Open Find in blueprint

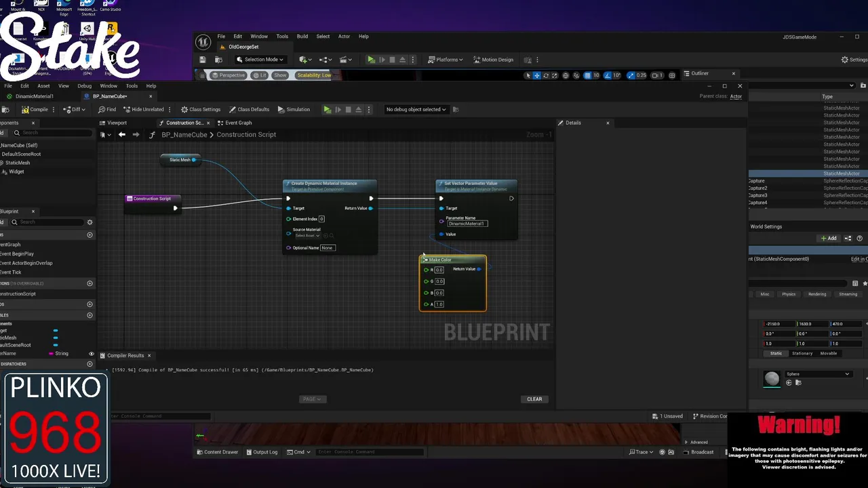(107, 109)
